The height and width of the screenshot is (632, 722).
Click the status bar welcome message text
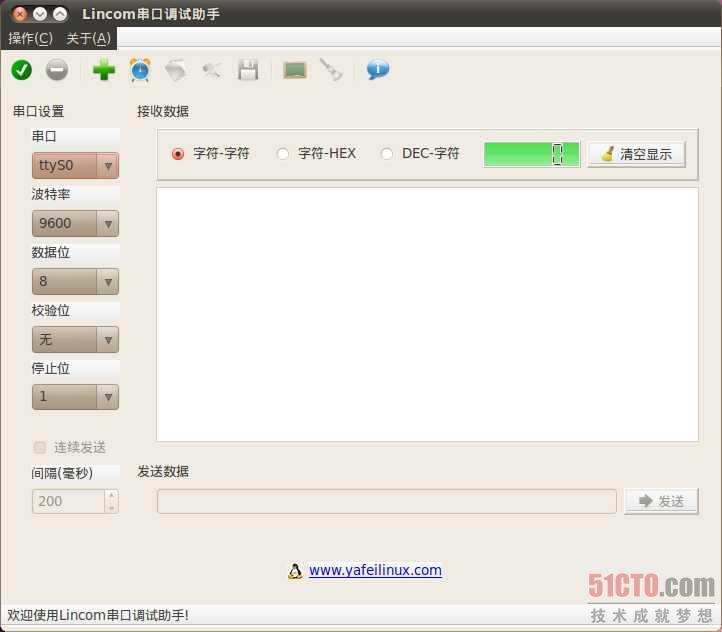[x=98, y=615]
